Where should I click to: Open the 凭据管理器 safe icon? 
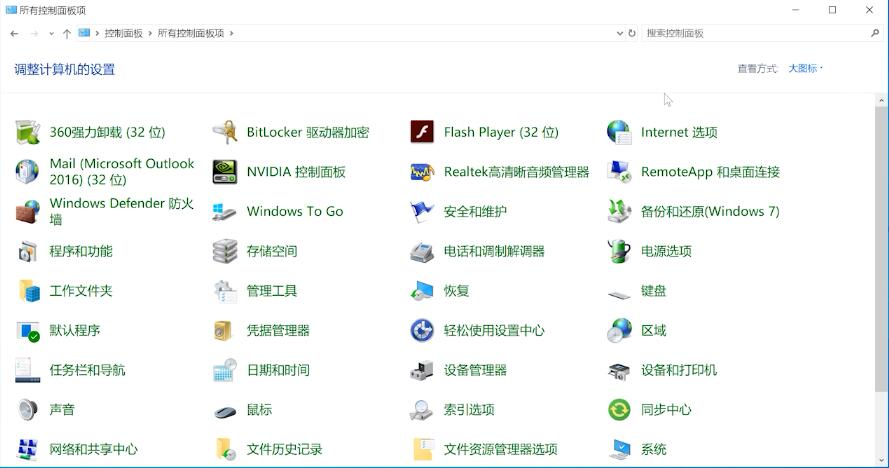tap(223, 331)
